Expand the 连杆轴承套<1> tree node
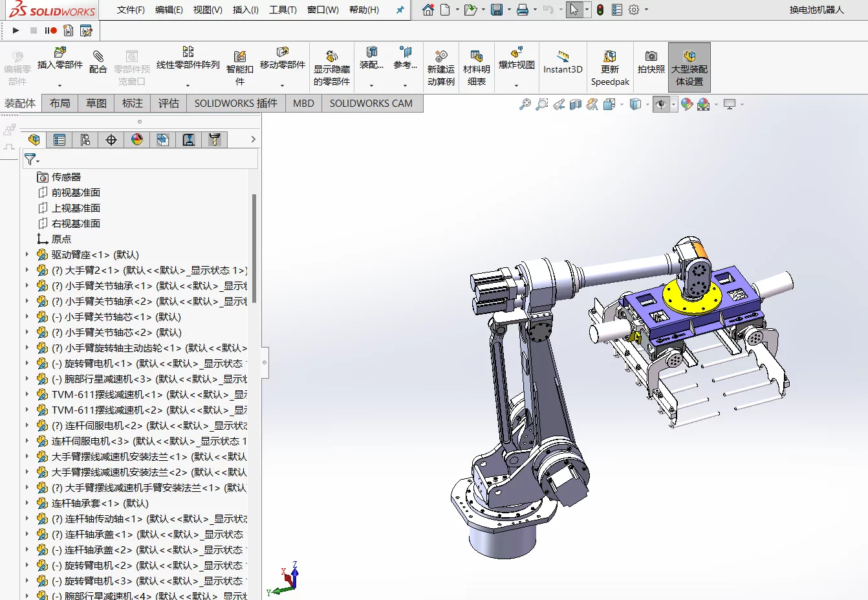The width and height of the screenshot is (868, 600). (x=27, y=503)
